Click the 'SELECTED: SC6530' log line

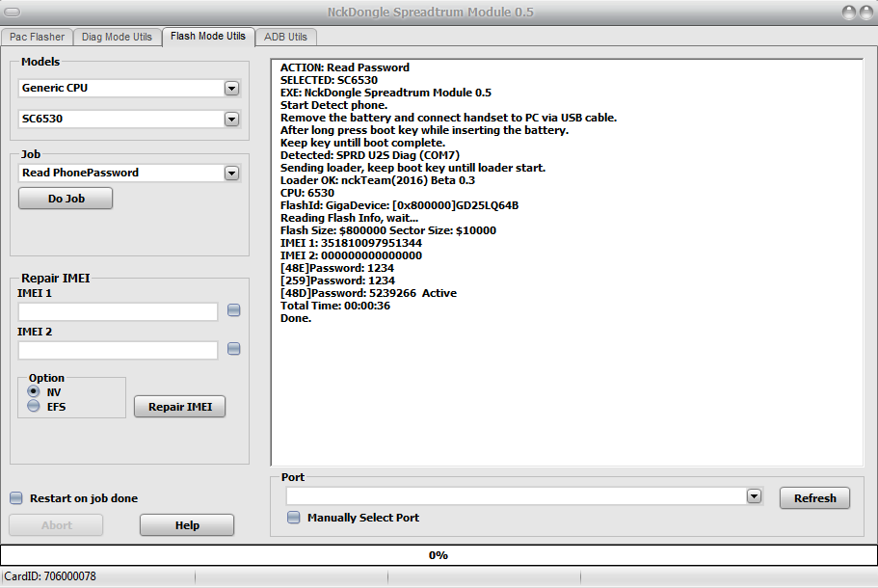tap(330, 80)
